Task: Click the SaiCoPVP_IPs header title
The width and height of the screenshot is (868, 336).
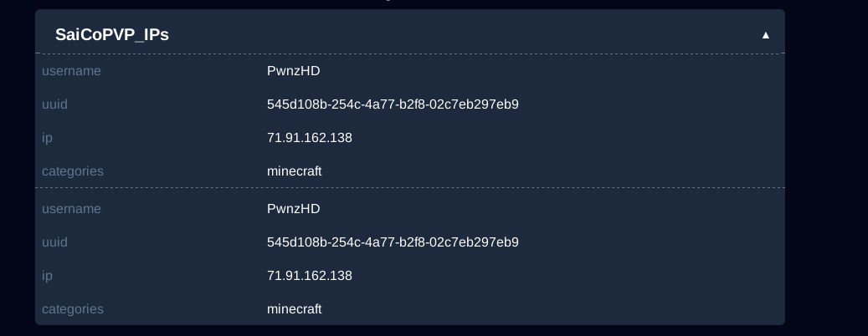Action: [112, 34]
